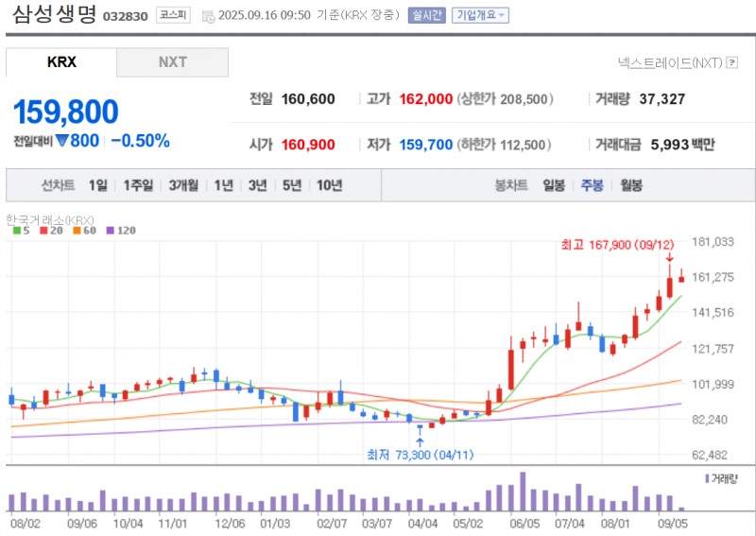
Task: Show the 월봉 monthly candle chart
Action: 631,185
